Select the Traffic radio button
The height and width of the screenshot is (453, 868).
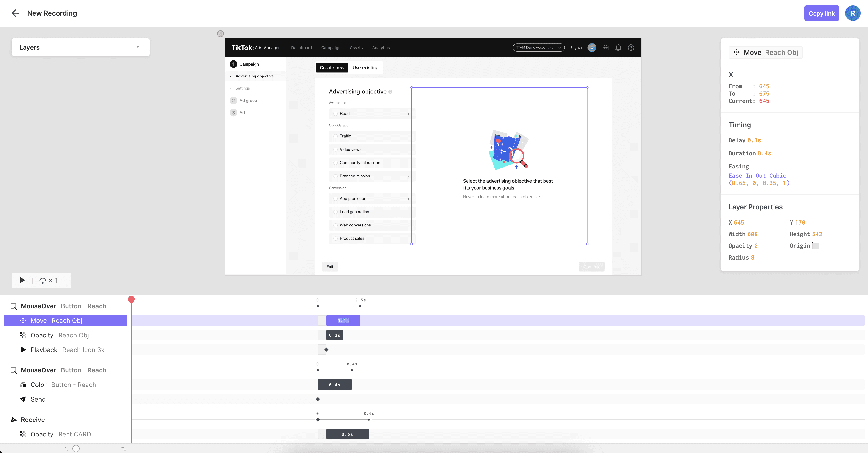[335, 136]
